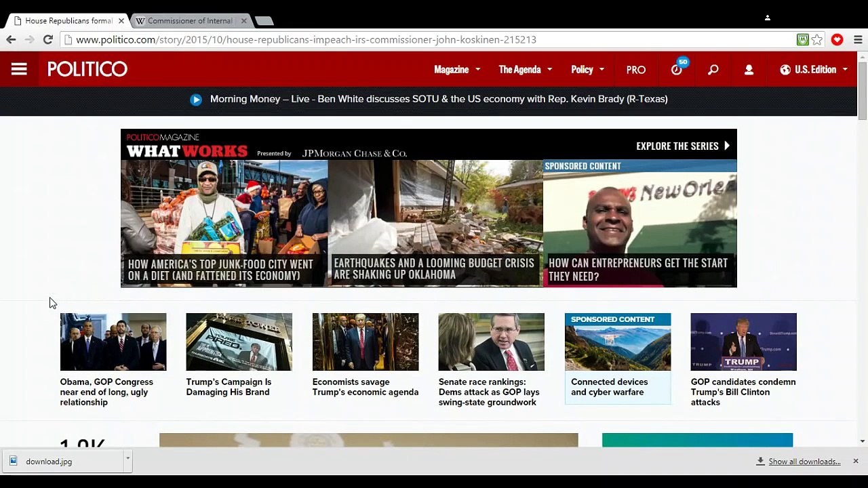The image size is (868, 488).
Task: Close the Commissioner of Internal tab
Action: (x=244, y=21)
